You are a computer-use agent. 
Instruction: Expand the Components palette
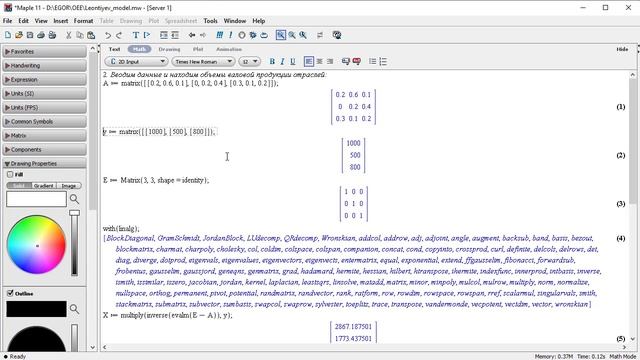pos(44,149)
